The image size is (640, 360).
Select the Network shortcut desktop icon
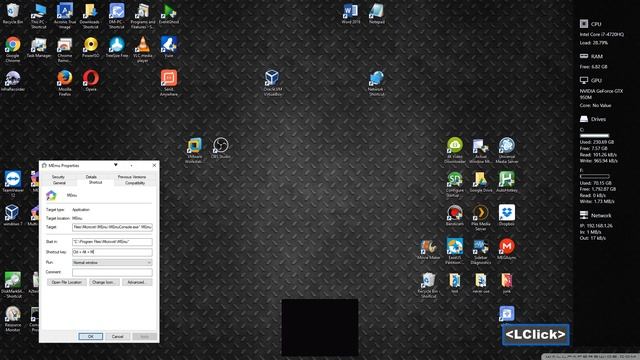tap(376, 78)
